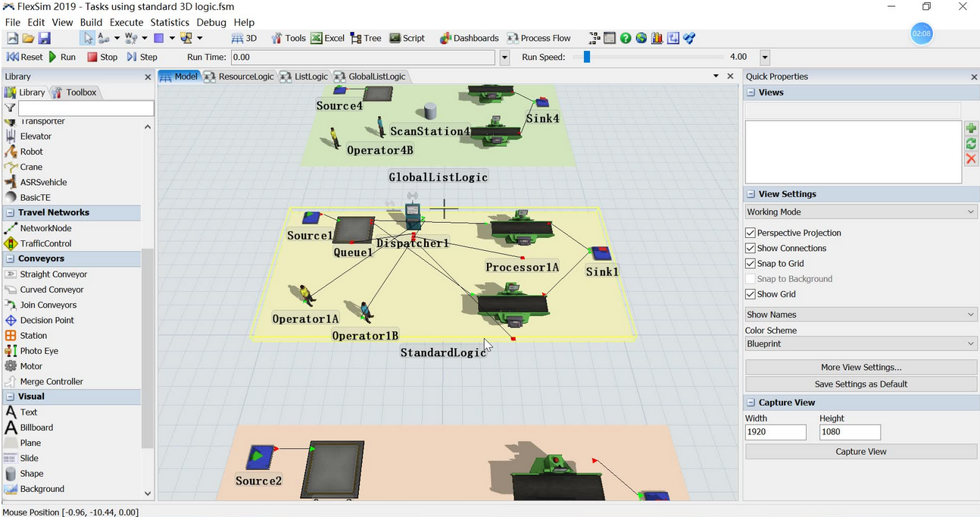
Task: Select Photo Eye in the Library
Action: pos(39,351)
